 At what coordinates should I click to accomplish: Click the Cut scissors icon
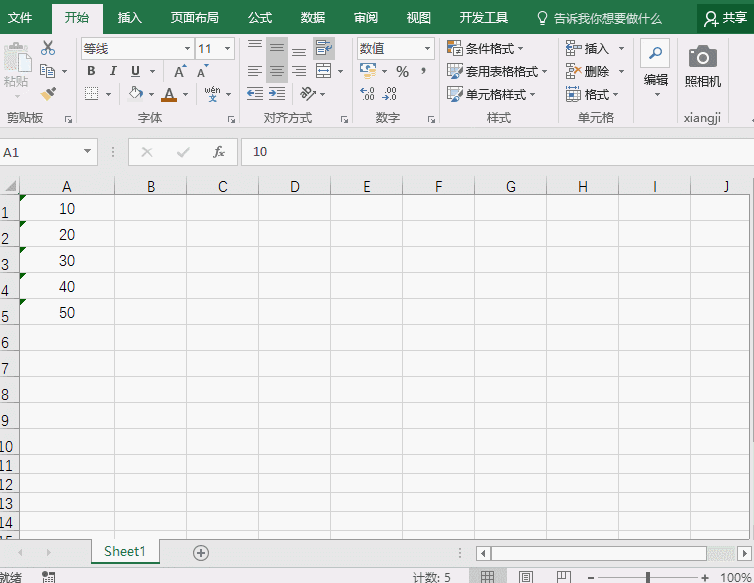pos(48,48)
